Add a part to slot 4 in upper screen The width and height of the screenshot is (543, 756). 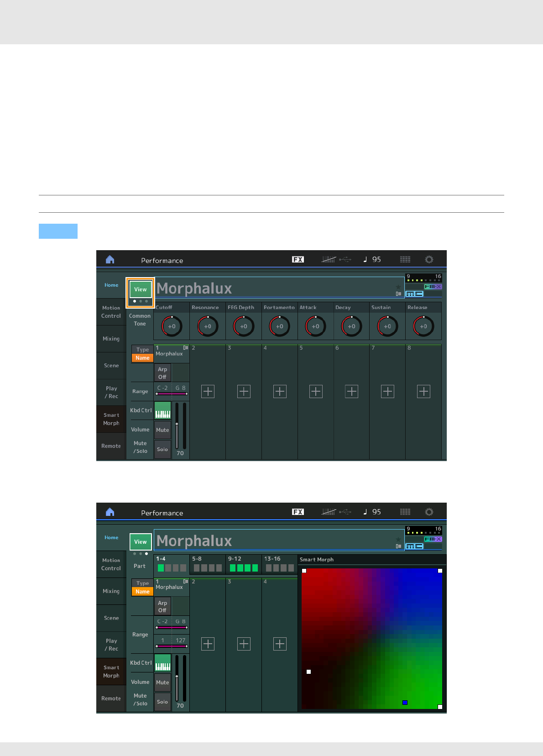point(280,391)
